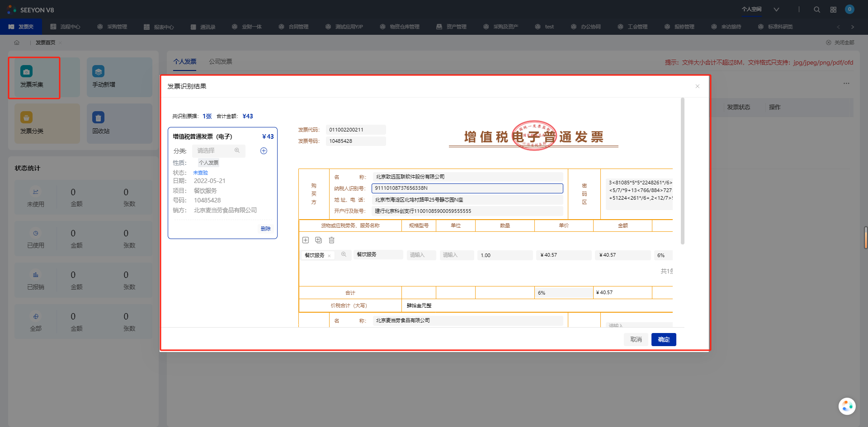Click the floating assistant icon at bottom right
This screenshot has width=868, height=427.
[847, 406]
